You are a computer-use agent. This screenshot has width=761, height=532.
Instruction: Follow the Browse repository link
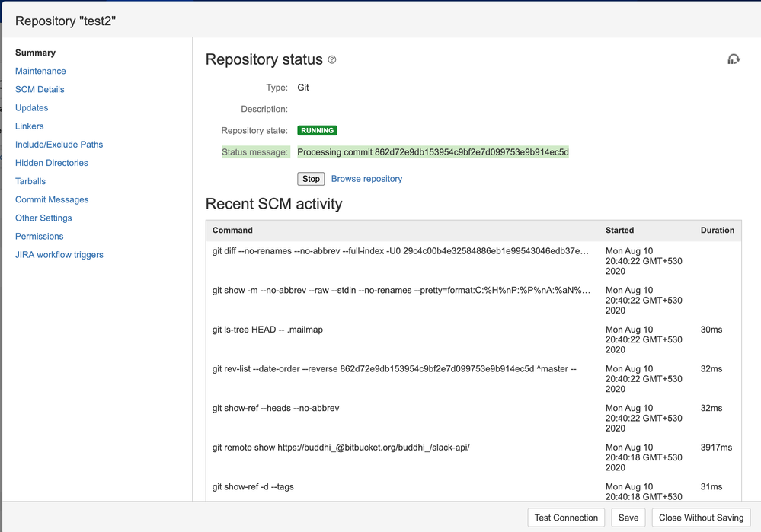pos(366,179)
